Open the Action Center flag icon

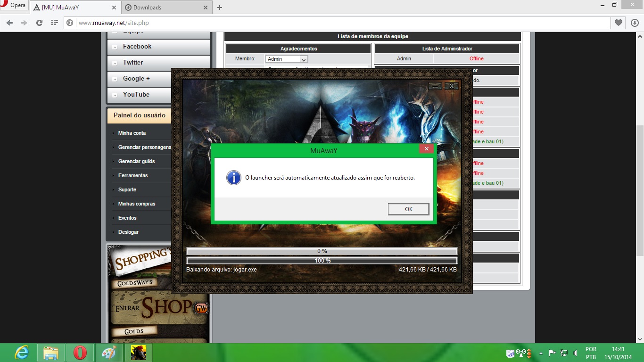[552, 353]
